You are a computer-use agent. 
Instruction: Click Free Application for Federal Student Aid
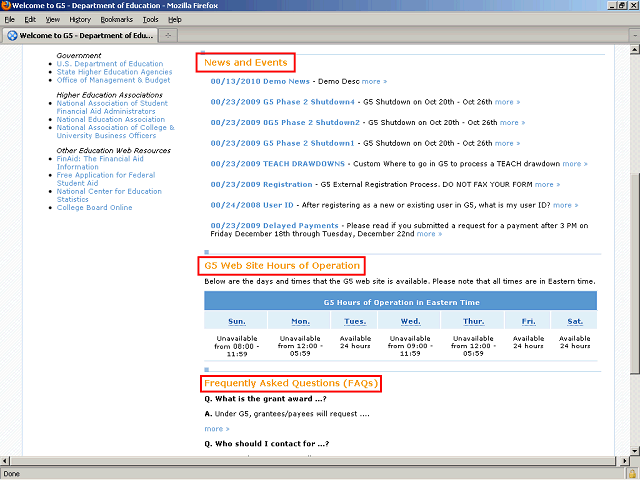pos(106,179)
